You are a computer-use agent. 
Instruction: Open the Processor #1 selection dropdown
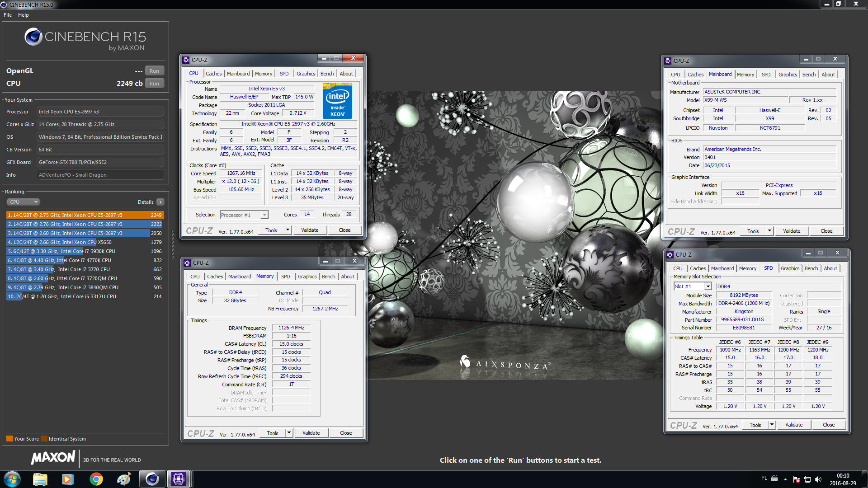(244, 215)
